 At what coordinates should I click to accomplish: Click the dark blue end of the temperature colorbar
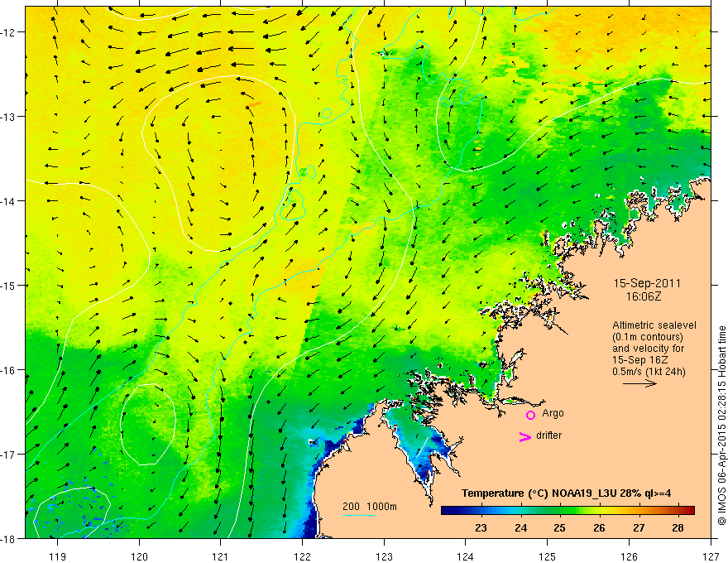pos(448,510)
